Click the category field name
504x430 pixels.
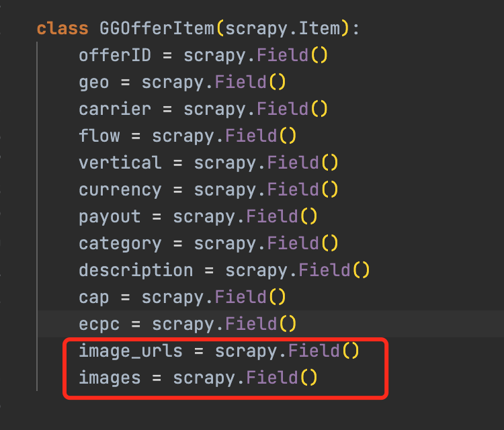120,243
